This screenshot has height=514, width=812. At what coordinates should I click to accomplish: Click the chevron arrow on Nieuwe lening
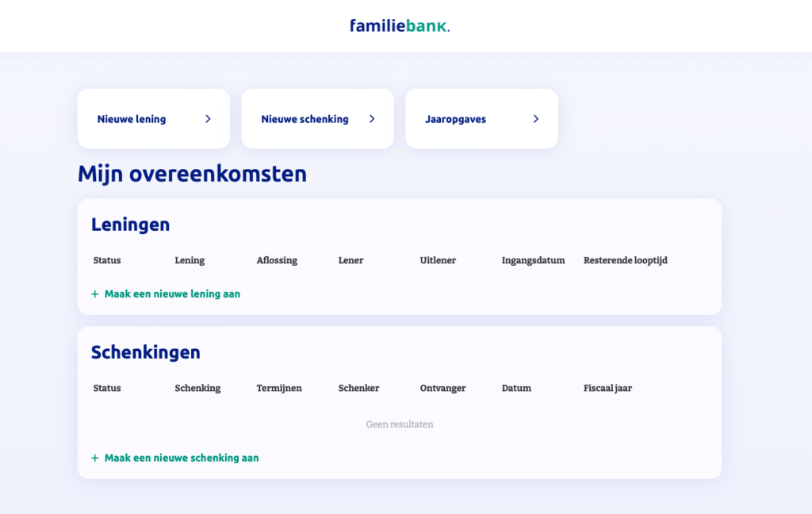pos(208,119)
